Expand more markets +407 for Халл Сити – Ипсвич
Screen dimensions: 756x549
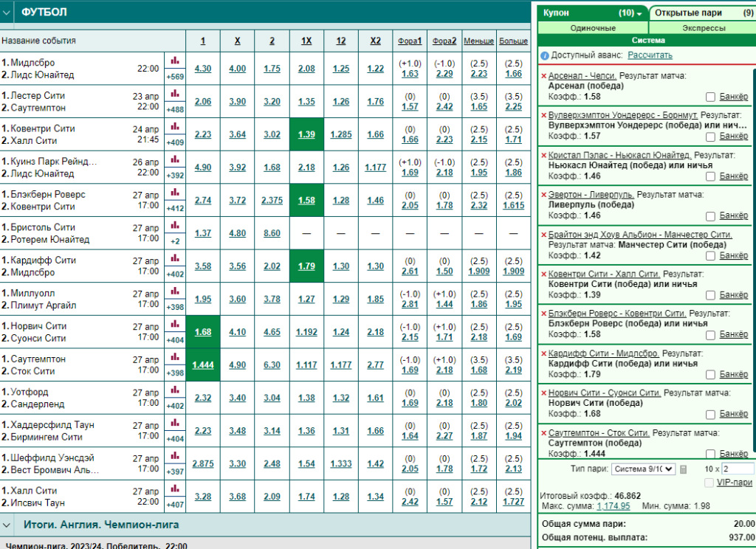pyautogui.click(x=175, y=505)
